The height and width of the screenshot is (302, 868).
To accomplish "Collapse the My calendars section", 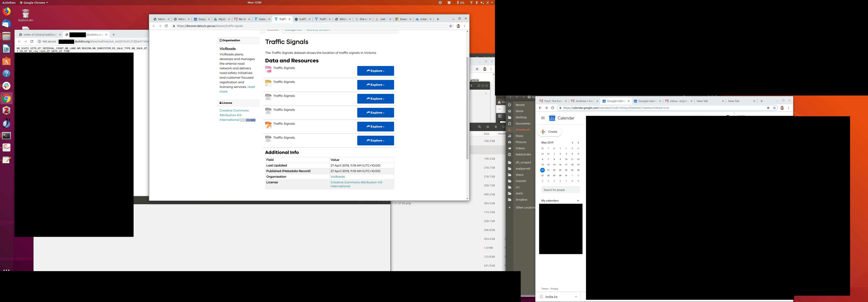I will (578, 201).
